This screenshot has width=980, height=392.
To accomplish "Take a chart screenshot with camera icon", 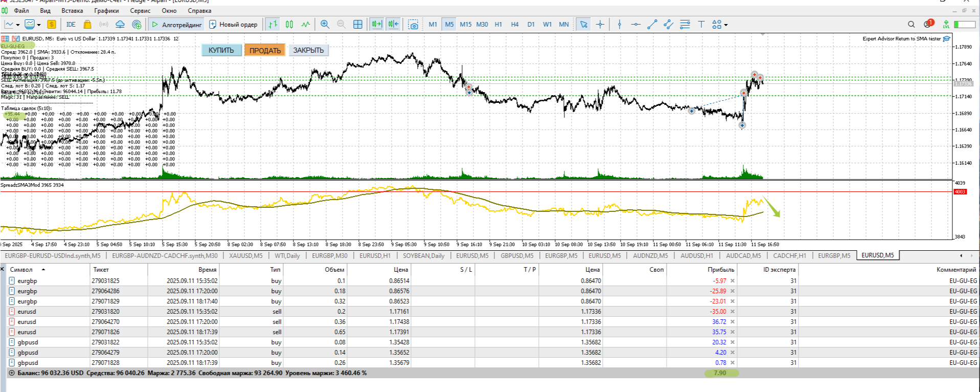I will (413, 24).
